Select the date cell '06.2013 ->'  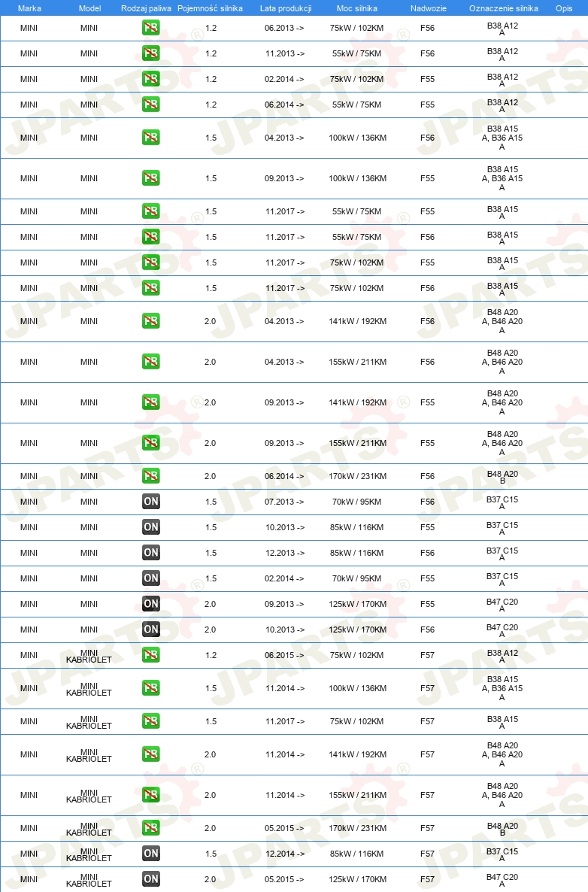(x=284, y=28)
